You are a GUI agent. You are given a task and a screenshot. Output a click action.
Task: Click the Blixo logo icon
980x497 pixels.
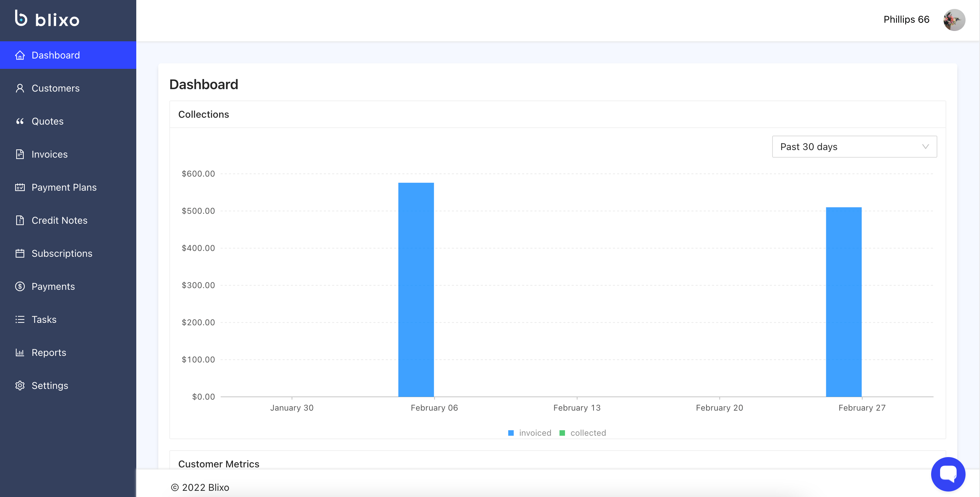point(21,18)
